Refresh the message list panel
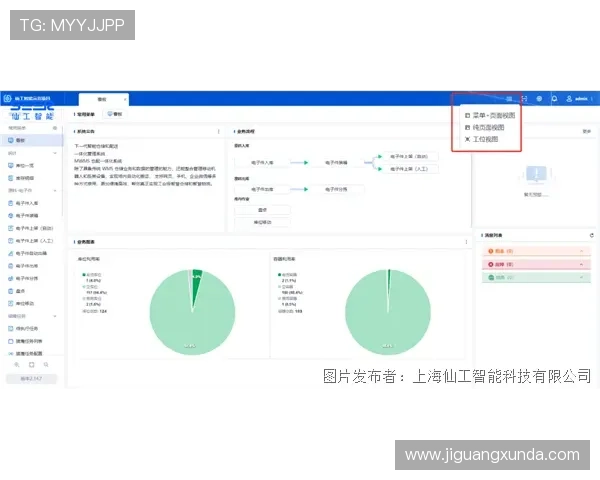Image resolution: width=600 pixels, height=480 pixels. pos(592,235)
